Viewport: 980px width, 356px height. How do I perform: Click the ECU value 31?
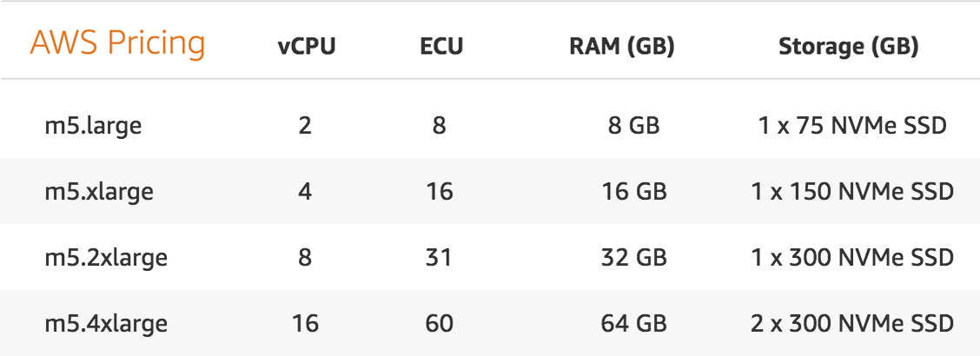[x=440, y=257]
